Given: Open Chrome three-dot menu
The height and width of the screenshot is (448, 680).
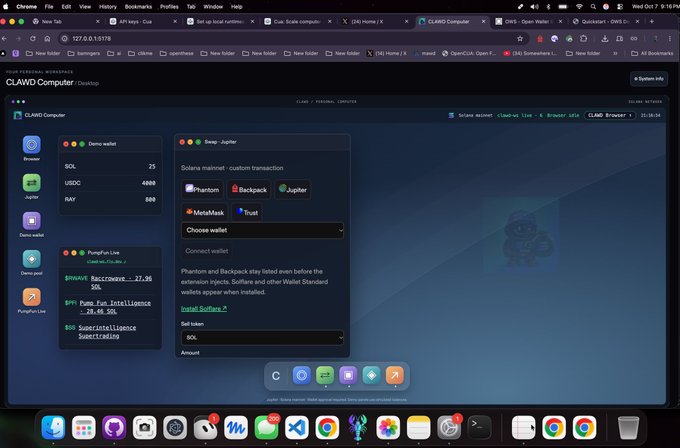Looking at the screenshot, I should [670, 39].
